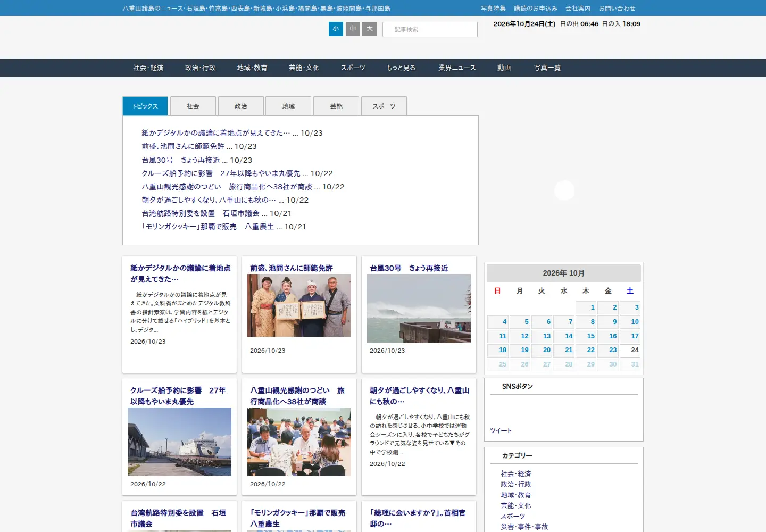Set font size to large (大)
Image resolution: width=766 pixels, height=532 pixels.
(369, 29)
